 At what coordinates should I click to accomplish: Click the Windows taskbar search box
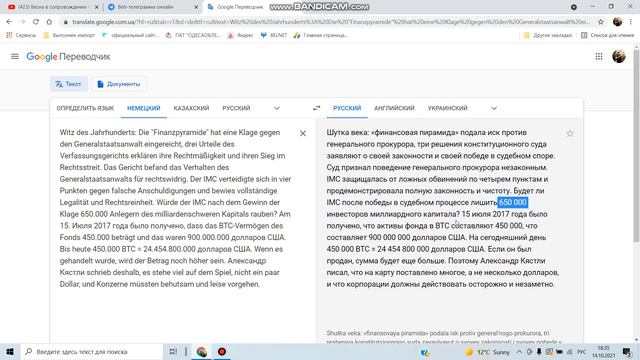pos(91,351)
